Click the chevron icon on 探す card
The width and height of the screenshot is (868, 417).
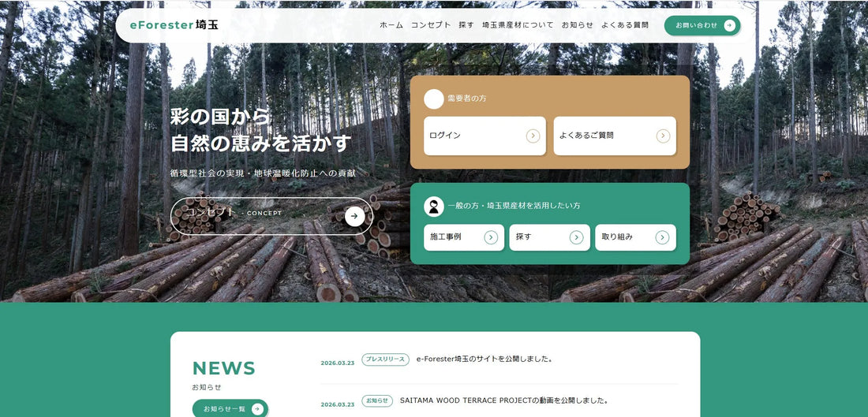click(x=576, y=237)
